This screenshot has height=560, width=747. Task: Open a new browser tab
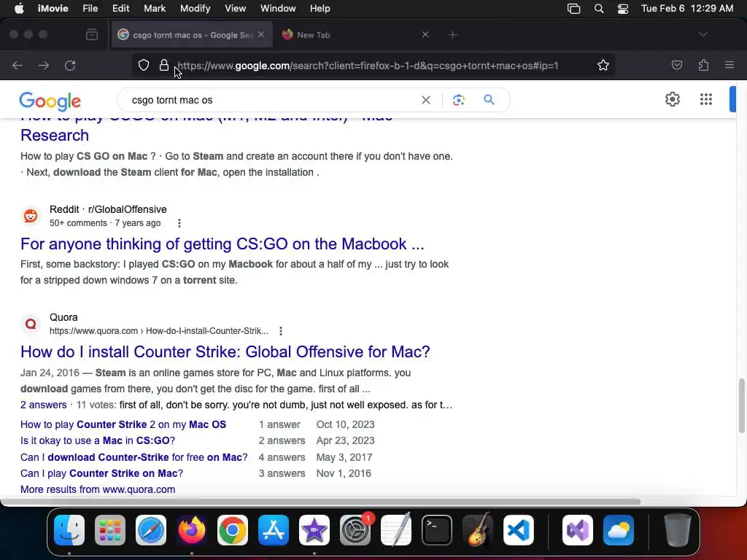point(452,35)
